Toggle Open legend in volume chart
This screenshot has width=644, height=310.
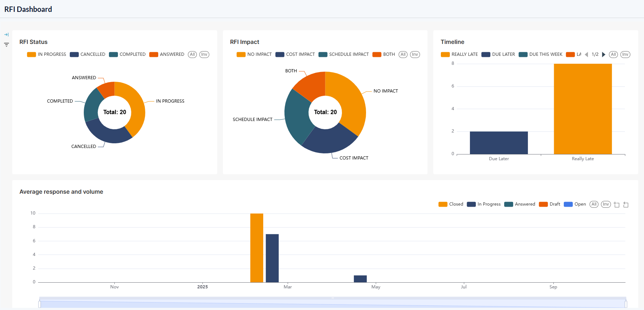coord(575,204)
